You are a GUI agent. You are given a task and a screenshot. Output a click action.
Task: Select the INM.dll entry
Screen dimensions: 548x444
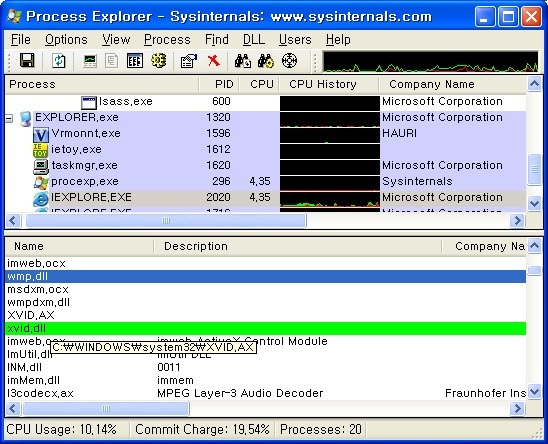(24, 367)
